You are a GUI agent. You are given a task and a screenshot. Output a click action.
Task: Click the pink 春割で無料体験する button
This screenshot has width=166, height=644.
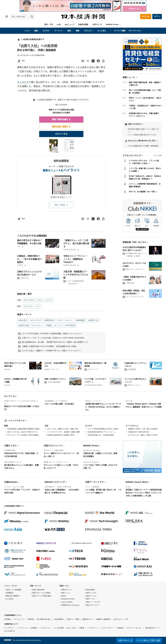[61, 120]
